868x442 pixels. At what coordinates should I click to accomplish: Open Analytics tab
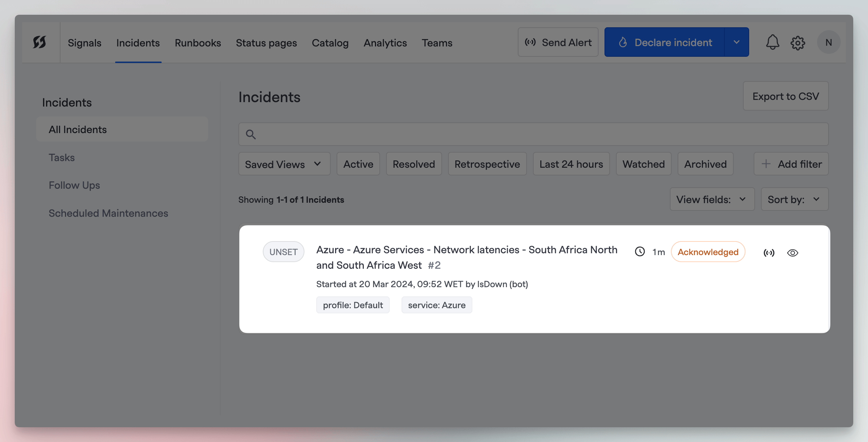pos(385,43)
